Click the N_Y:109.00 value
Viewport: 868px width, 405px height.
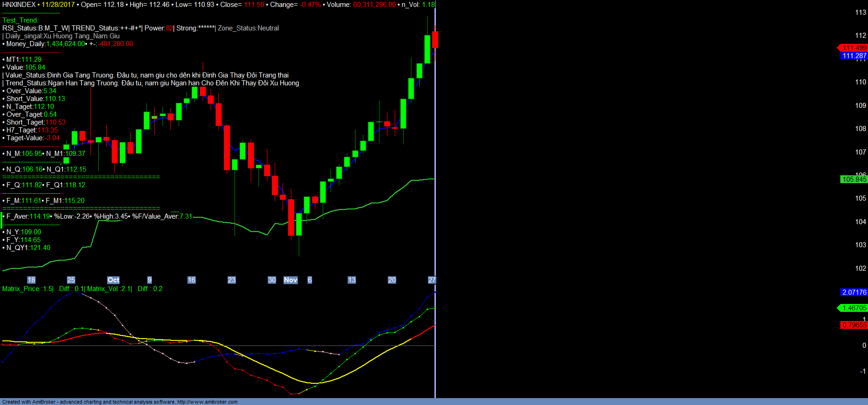(x=24, y=232)
